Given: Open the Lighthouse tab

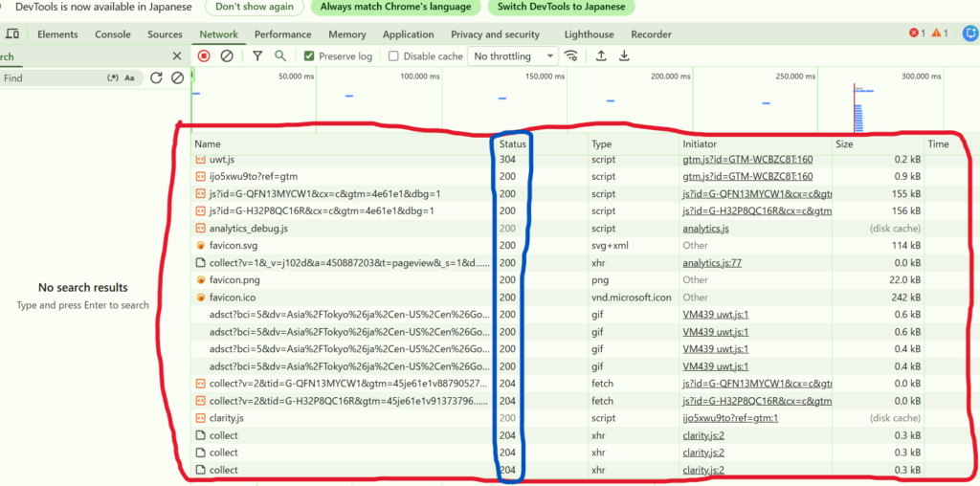Looking at the screenshot, I should (x=589, y=34).
